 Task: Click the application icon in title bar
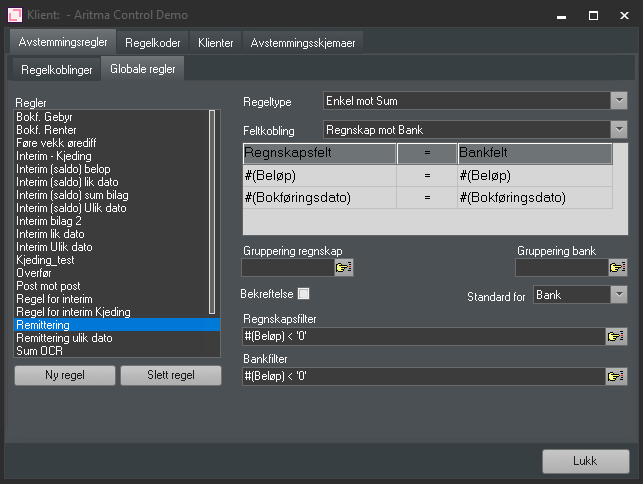coord(15,15)
